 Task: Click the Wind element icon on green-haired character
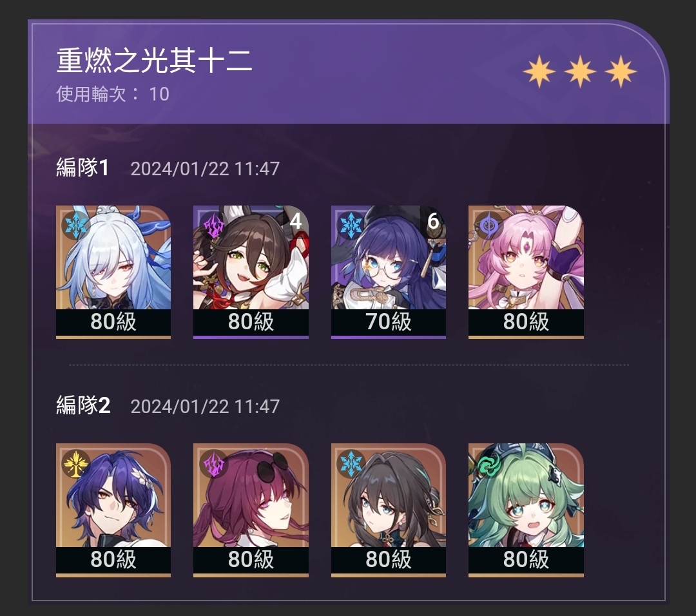488,463
